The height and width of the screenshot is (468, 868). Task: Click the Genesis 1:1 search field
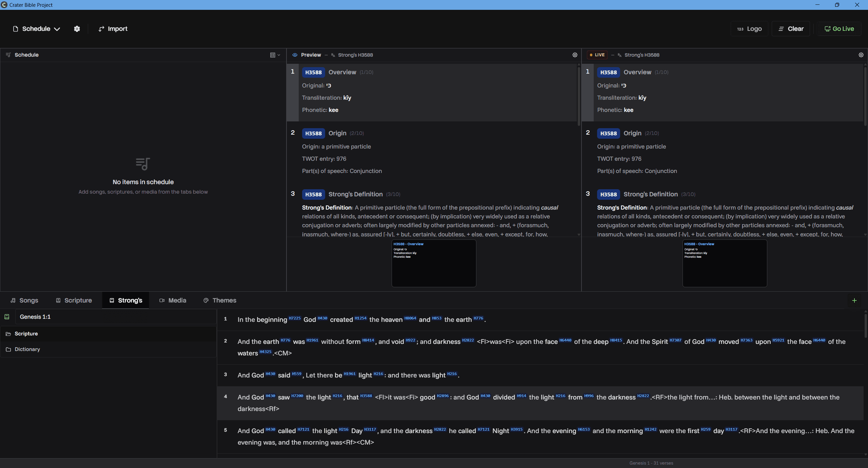(115, 317)
